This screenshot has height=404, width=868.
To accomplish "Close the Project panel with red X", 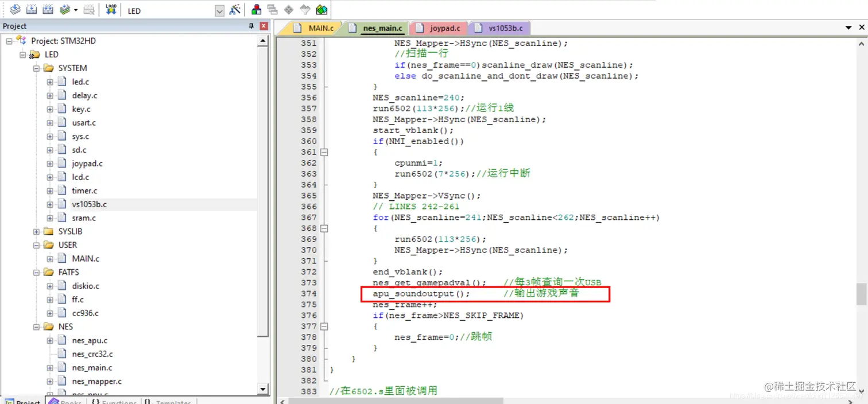I will [263, 26].
